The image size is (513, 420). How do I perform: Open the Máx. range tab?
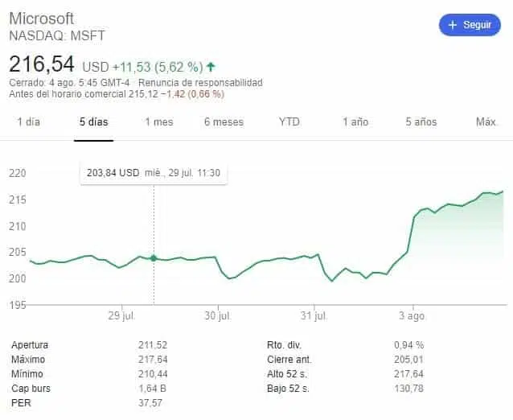pos(486,122)
